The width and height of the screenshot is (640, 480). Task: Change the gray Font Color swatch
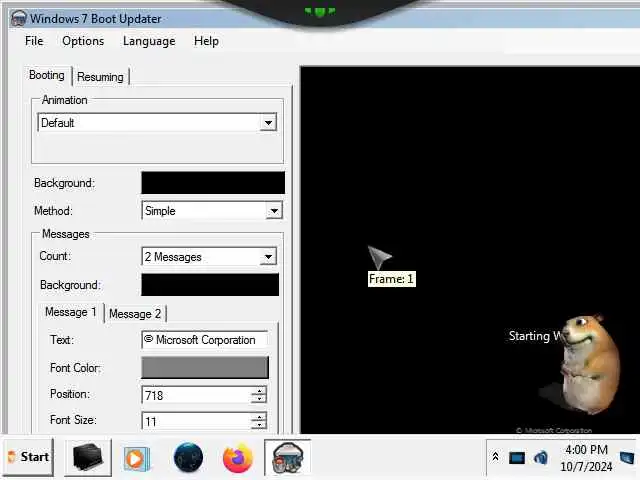(x=205, y=367)
